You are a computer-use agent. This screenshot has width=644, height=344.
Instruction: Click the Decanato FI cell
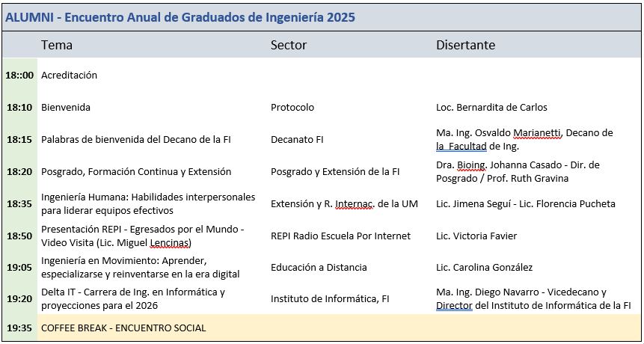pos(297,140)
